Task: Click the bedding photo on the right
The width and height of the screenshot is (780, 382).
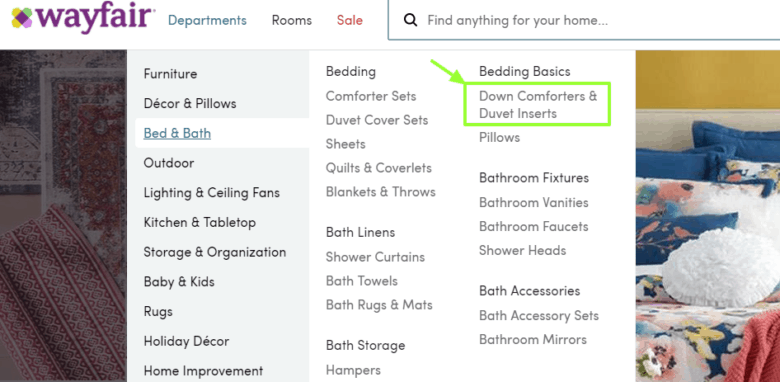Action: coord(708,216)
